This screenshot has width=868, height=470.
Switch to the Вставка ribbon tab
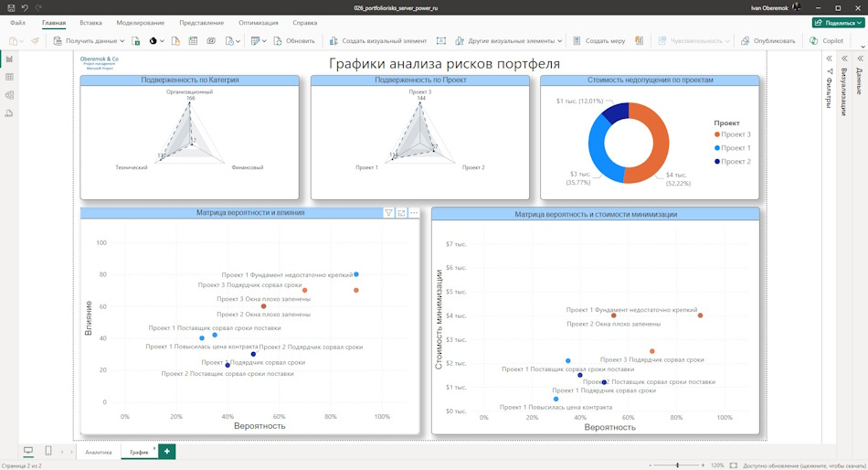pyautogui.click(x=90, y=23)
